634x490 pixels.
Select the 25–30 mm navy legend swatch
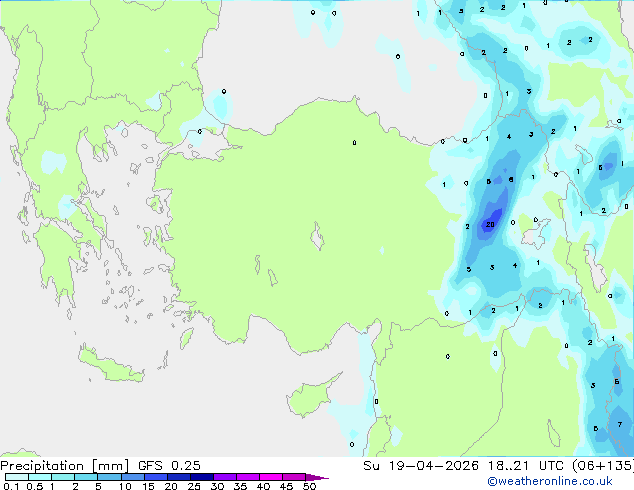tap(201, 477)
